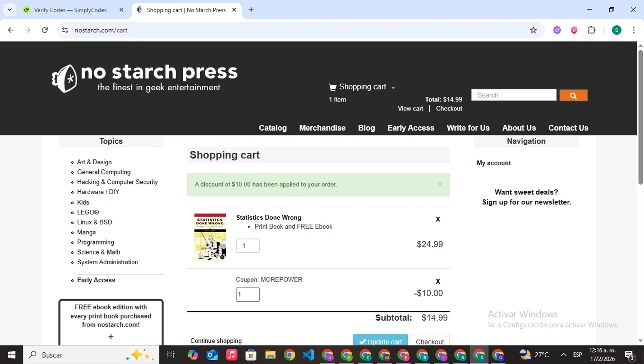This screenshot has height=364, width=644.
Task: Click the site Search input field
Action: point(514,95)
